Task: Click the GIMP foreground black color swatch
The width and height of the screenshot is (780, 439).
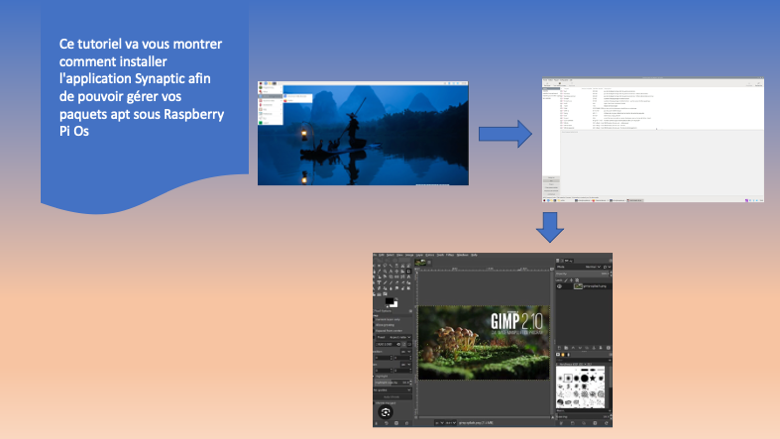Action: click(390, 299)
